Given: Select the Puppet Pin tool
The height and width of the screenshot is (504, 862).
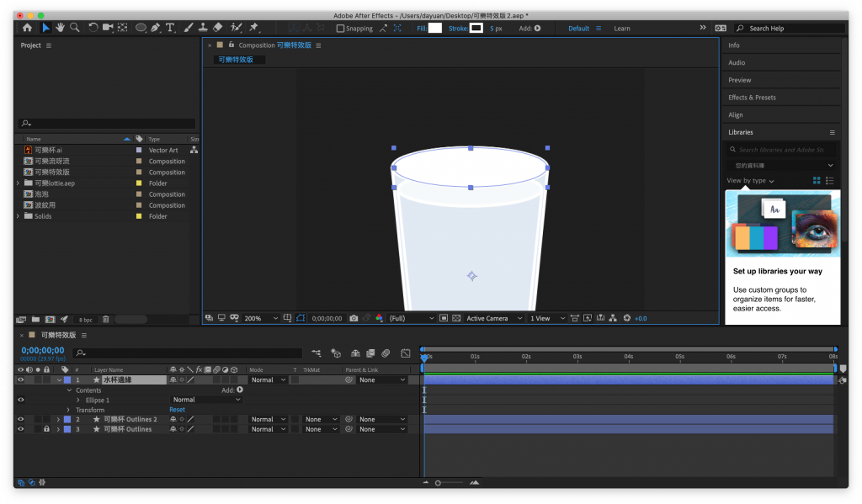Looking at the screenshot, I should point(253,28).
